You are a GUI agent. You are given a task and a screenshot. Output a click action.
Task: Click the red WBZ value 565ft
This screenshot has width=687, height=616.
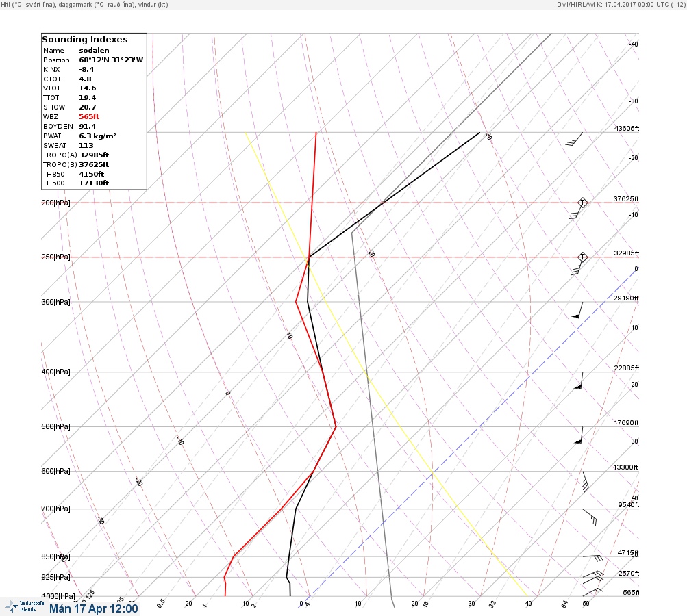tap(89, 117)
